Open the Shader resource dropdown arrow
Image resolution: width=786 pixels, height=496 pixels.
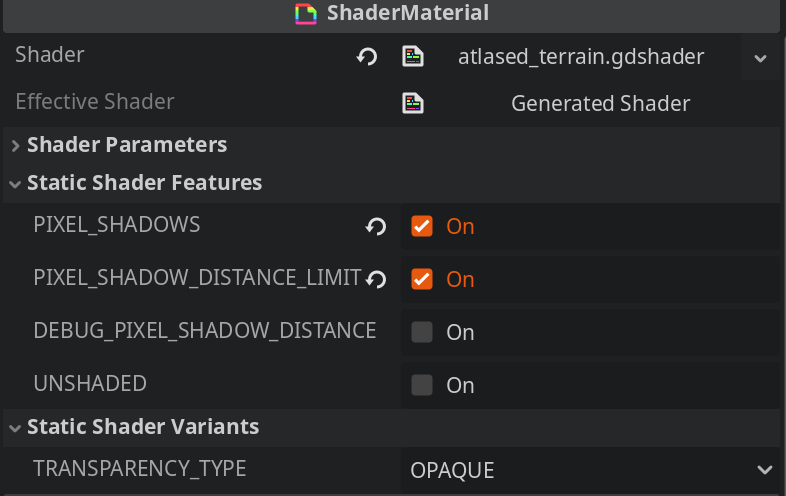(760, 58)
